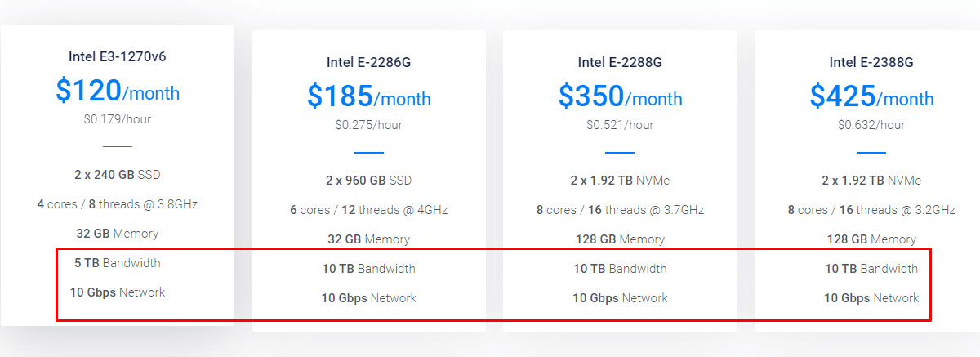Select the Intel E3-1270v6 plan title
The width and height of the screenshot is (980, 357).
(118, 56)
